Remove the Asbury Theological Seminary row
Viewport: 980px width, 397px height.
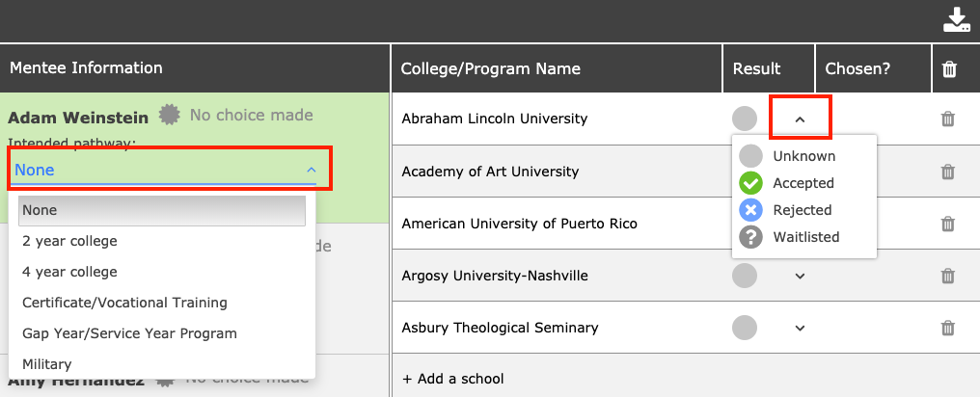[948, 328]
